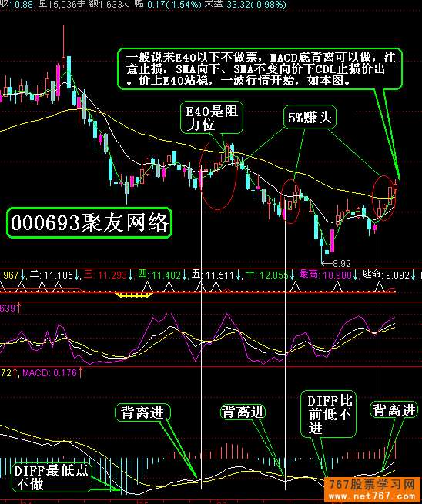This screenshot has height=504, width=422.
Task: Select the large E40 explanation text box
Action: click(x=260, y=68)
